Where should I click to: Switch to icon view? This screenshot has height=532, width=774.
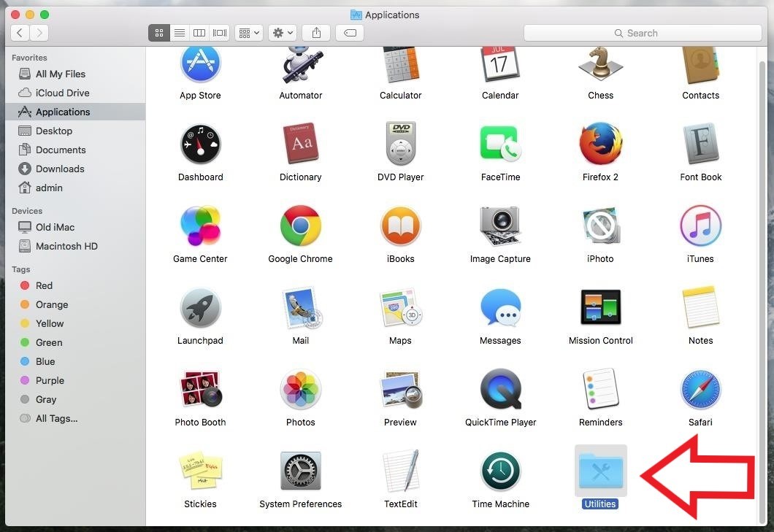pos(159,33)
